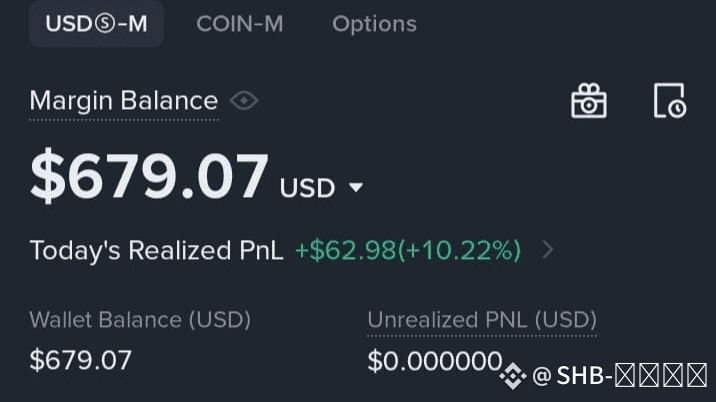Click the circled S symbol in the USDⓈ-M tab
The height and width of the screenshot is (402, 716).
pyautogui.click(x=105, y=24)
